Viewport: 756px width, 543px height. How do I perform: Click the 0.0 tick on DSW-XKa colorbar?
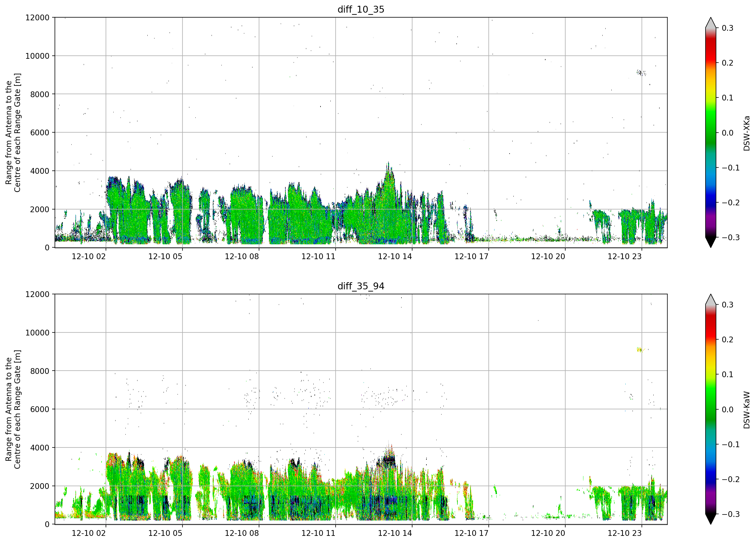click(x=727, y=133)
